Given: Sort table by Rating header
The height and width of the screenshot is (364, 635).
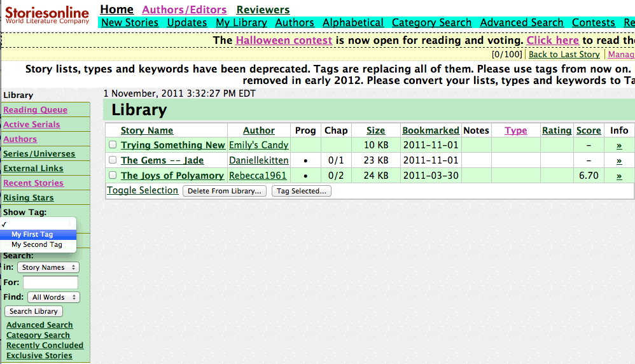Looking at the screenshot, I should [x=557, y=130].
